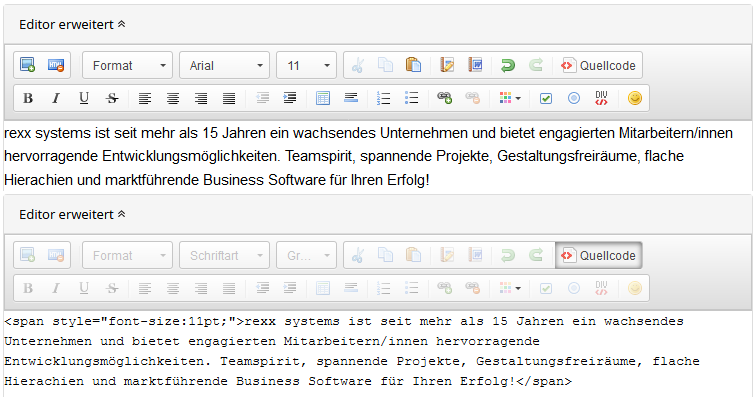
Task: Center text in the active editor
Action: point(173,98)
